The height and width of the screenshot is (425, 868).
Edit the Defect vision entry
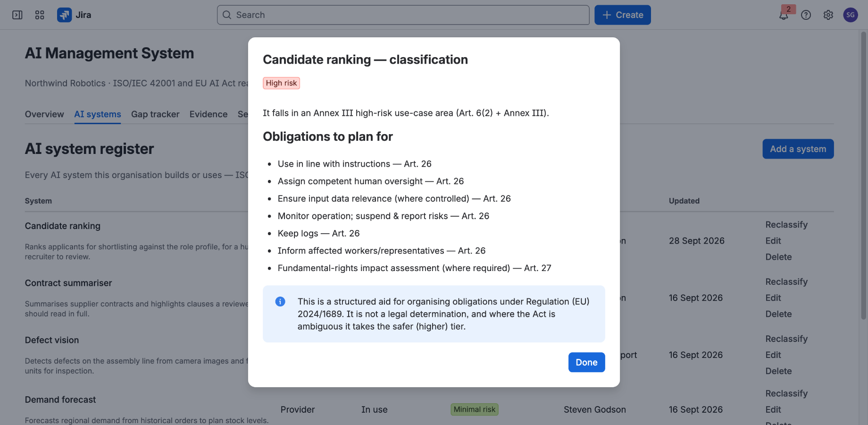773,355
